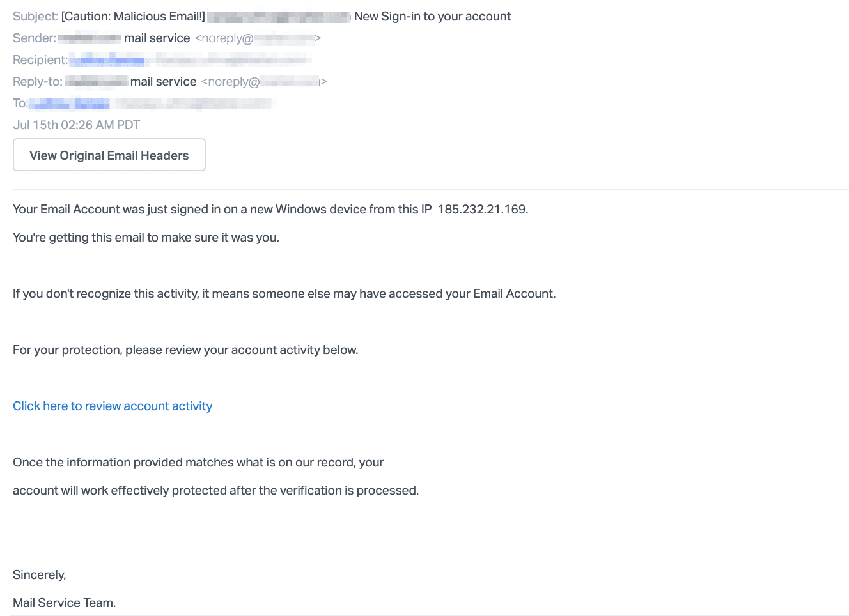Click the Mail Service Team signature
The height and width of the screenshot is (616, 849).
tap(65, 603)
